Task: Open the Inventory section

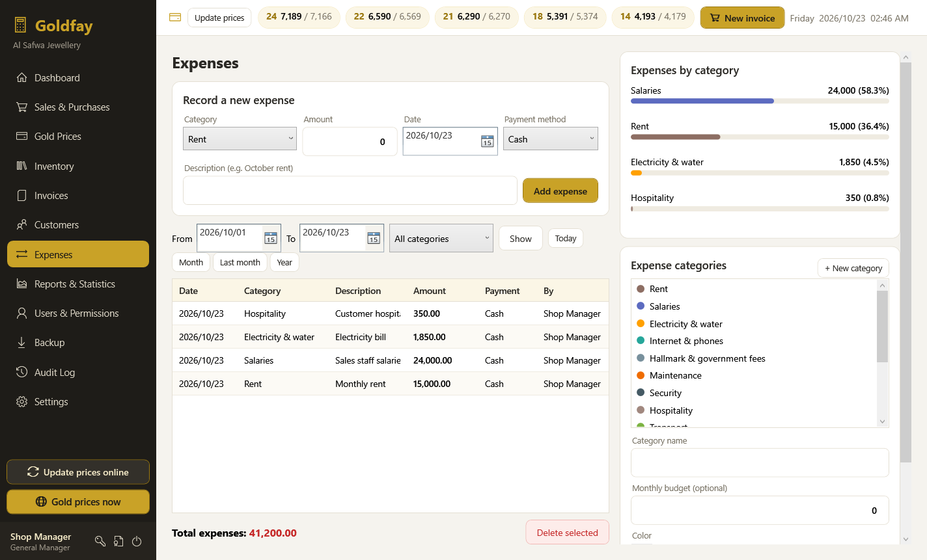Action: pos(78,167)
